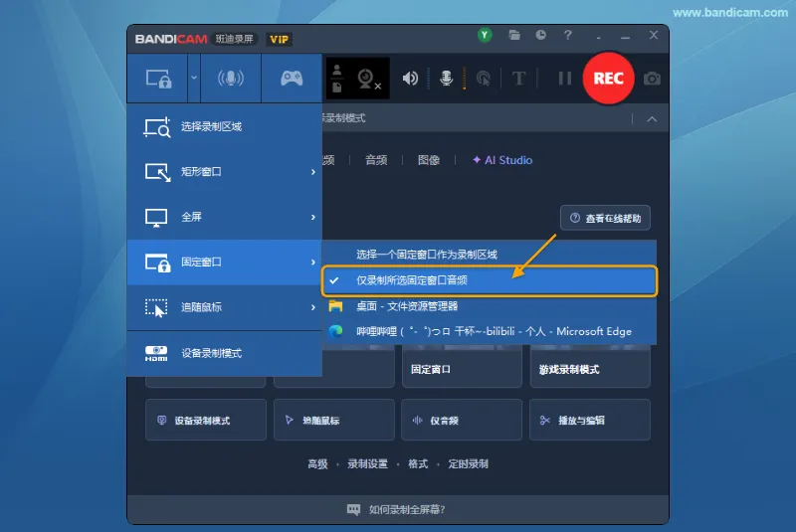Select the bilibili Microsoft Edge window entry
Viewport: 796px width, 532px height.
click(489, 332)
